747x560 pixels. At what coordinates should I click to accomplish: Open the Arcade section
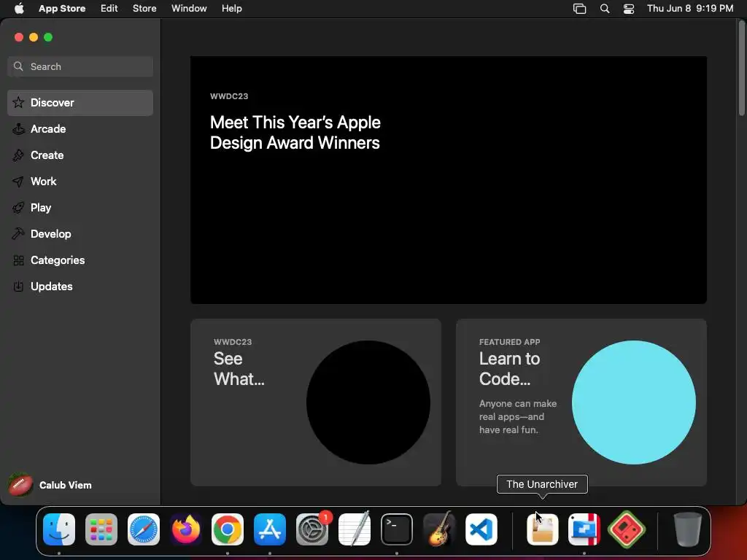[x=80, y=129]
